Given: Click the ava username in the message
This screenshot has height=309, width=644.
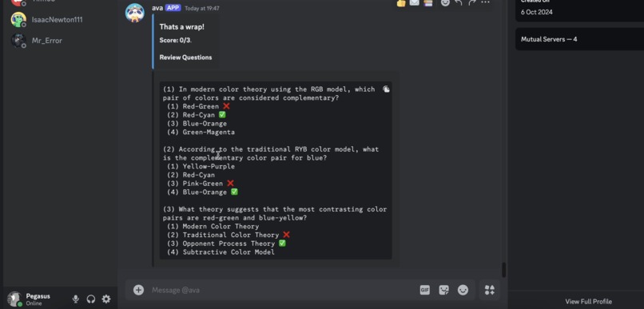Looking at the screenshot, I should (x=157, y=8).
